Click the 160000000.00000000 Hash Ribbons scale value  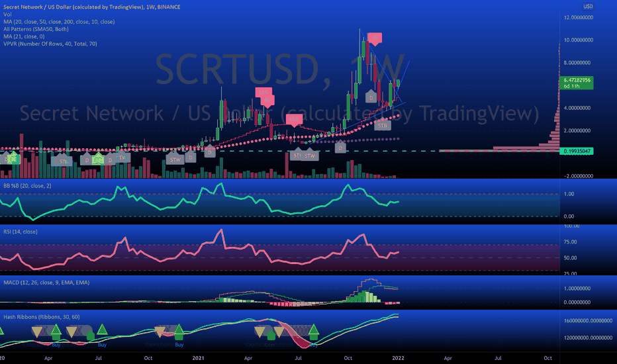coord(588,321)
